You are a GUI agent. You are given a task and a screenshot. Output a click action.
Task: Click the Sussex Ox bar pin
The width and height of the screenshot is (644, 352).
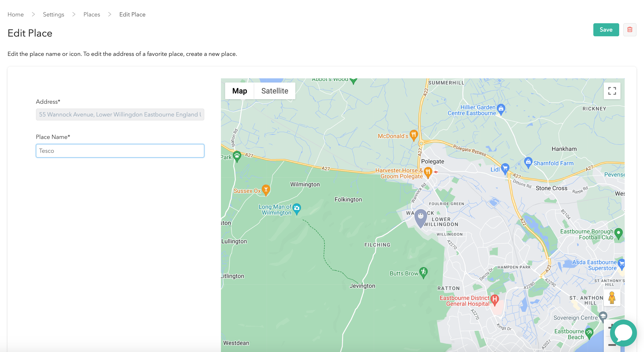coord(266,190)
